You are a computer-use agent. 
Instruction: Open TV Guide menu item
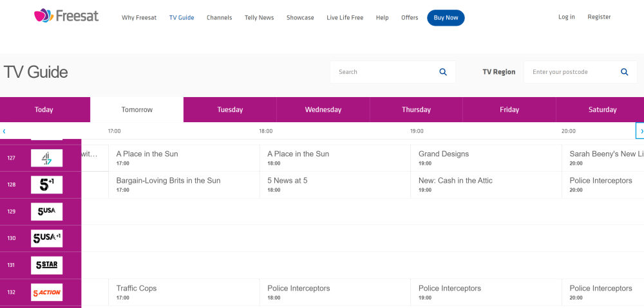[x=182, y=17]
